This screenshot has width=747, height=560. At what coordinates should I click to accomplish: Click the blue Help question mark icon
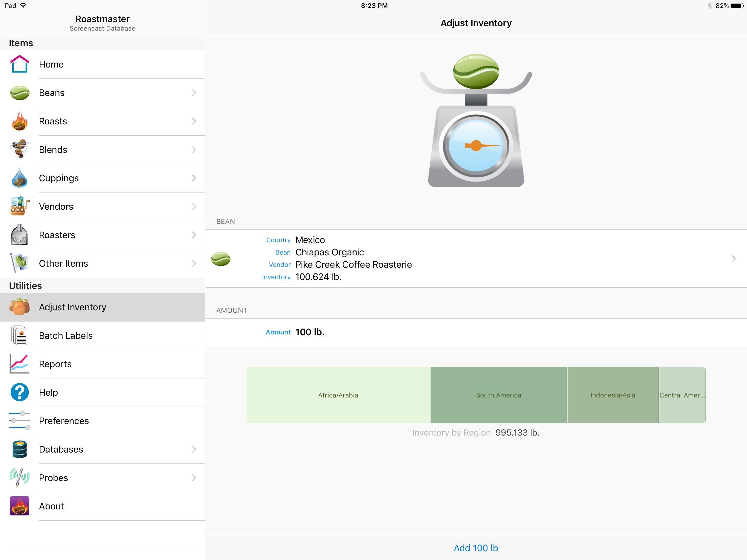click(20, 392)
